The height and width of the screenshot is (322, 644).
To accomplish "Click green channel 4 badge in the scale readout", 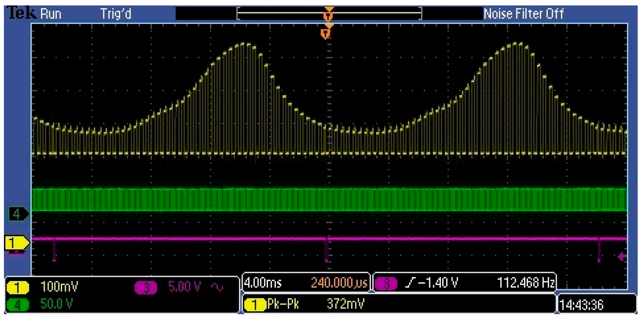I will (17, 305).
